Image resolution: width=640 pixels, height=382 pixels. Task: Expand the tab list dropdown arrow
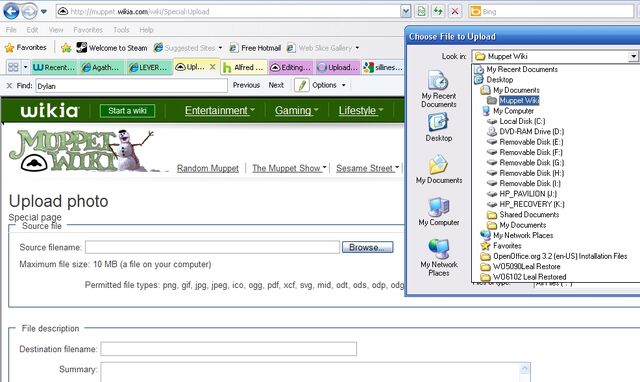tap(25, 67)
